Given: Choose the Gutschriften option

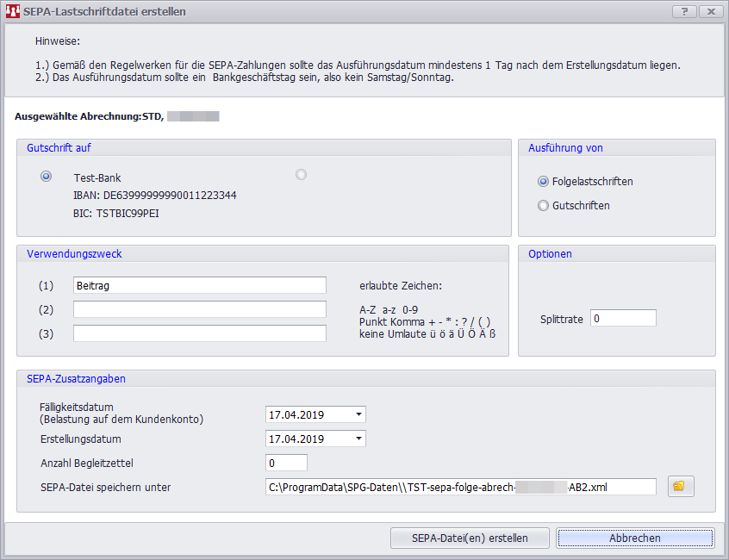Looking at the screenshot, I should pos(543,206).
